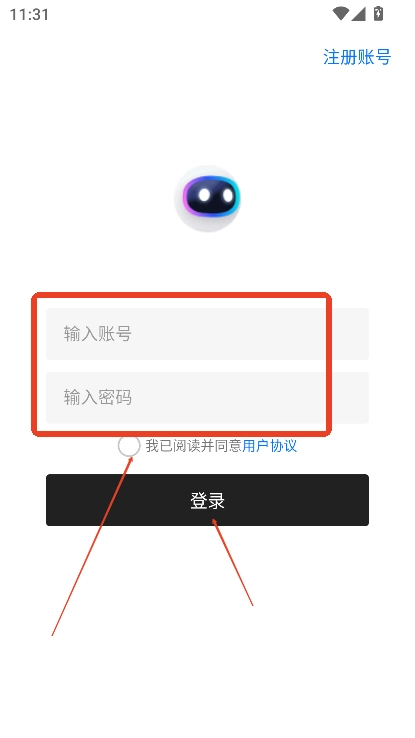The image size is (415, 738).
Task: Tap the 11:31 status bar clock
Action: [29, 15]
